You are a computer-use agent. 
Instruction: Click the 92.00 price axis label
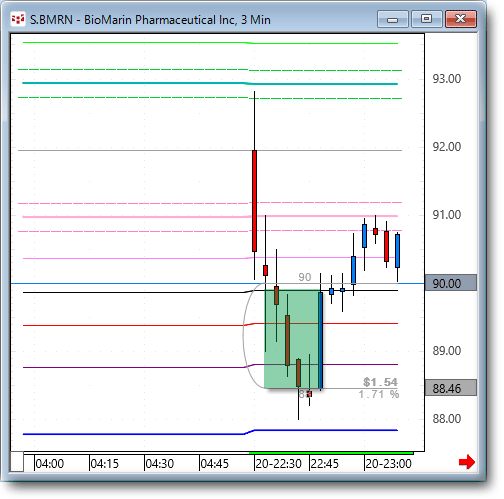[447, 147]
